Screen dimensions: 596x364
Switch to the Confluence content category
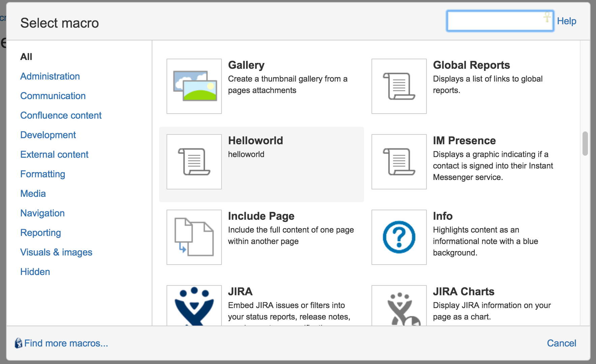pyautogui.click(x=61, y=115)
